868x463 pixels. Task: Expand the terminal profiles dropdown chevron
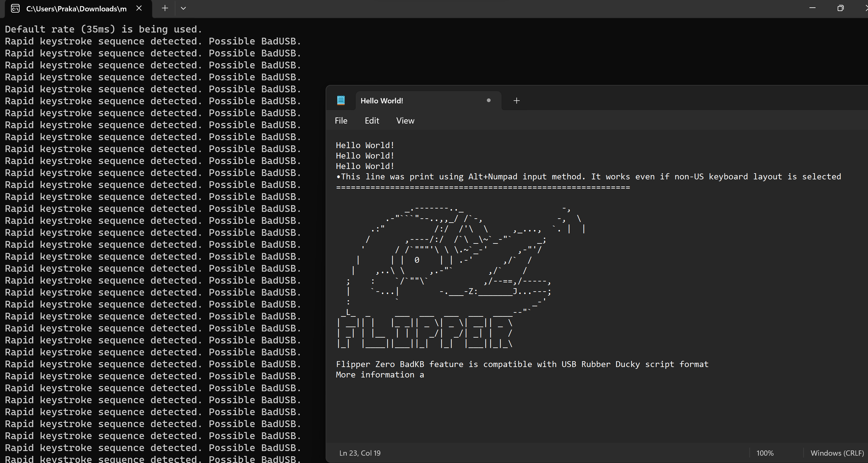tap(183, 8)
